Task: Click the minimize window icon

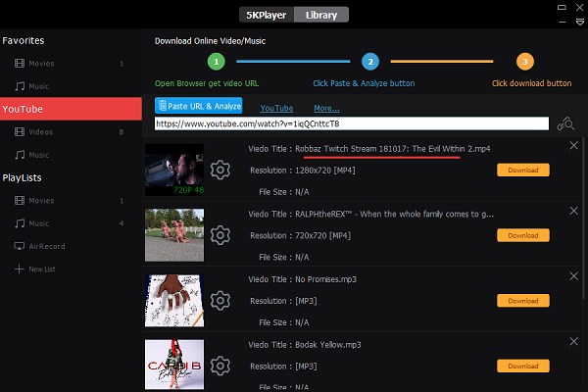Action: [x=563, y=23]
